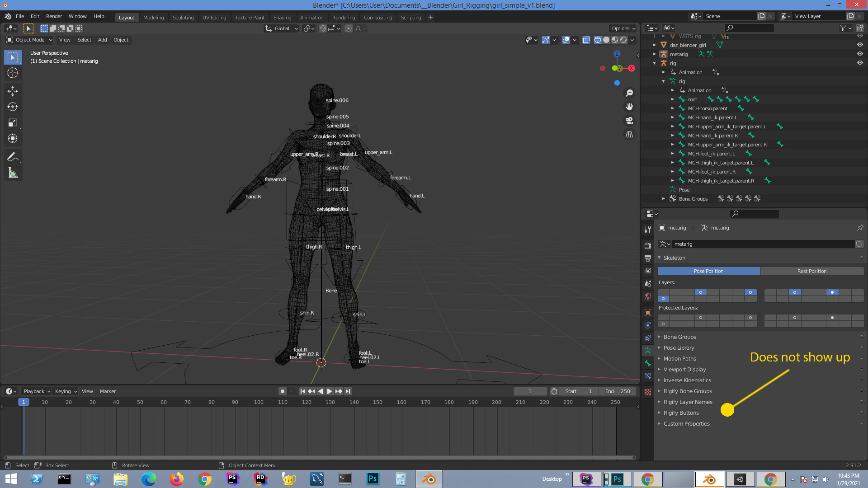Expand the Rigify Buttons panel
Screen dimensions: 868x488
680,413
